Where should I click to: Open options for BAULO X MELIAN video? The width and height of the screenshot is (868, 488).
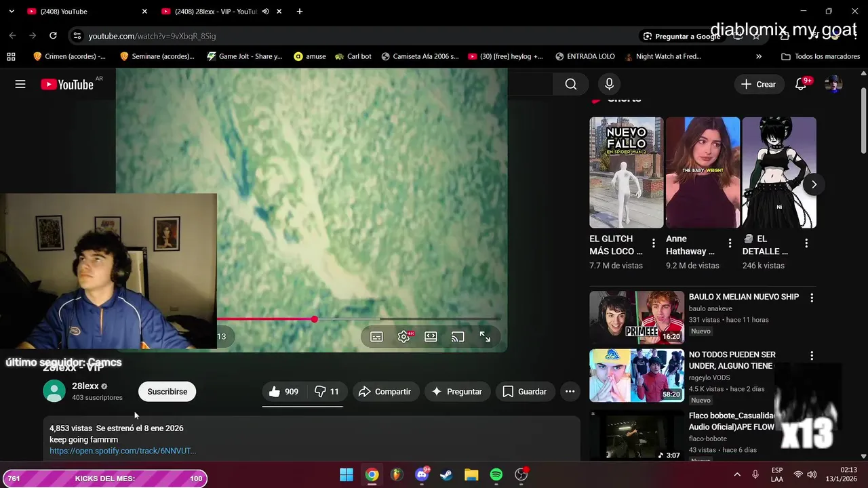[812, 298]
